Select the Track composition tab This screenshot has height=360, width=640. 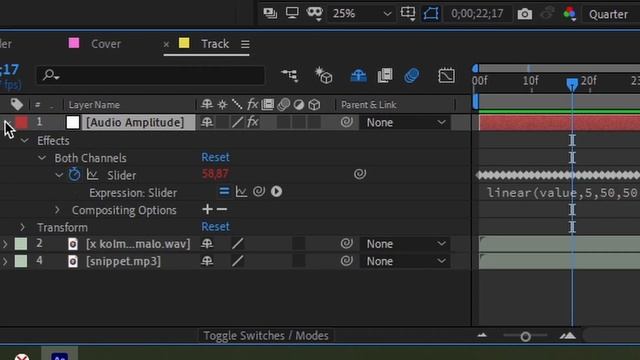[215, 44]
